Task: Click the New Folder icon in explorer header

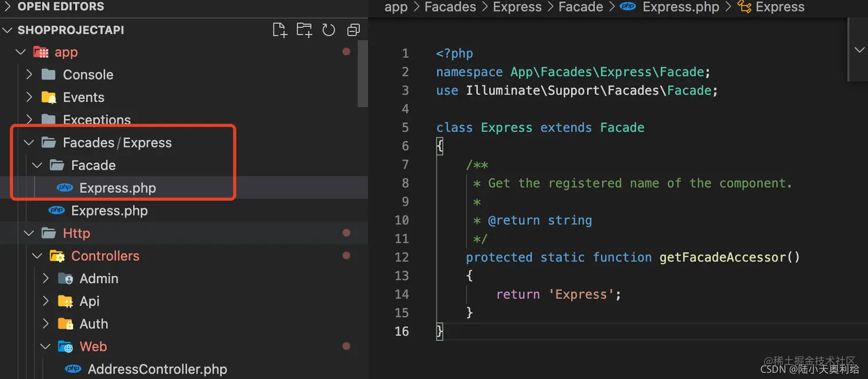Action: point(304,30)
